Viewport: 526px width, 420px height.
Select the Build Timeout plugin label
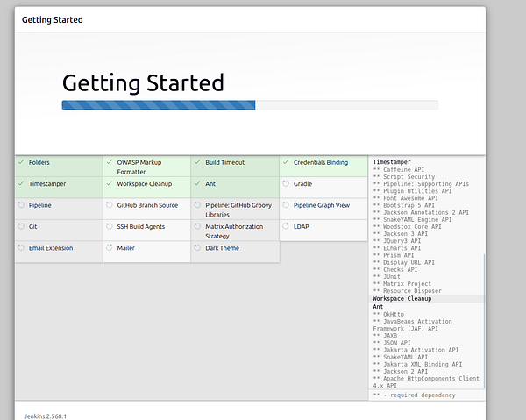tap(225, 162)
